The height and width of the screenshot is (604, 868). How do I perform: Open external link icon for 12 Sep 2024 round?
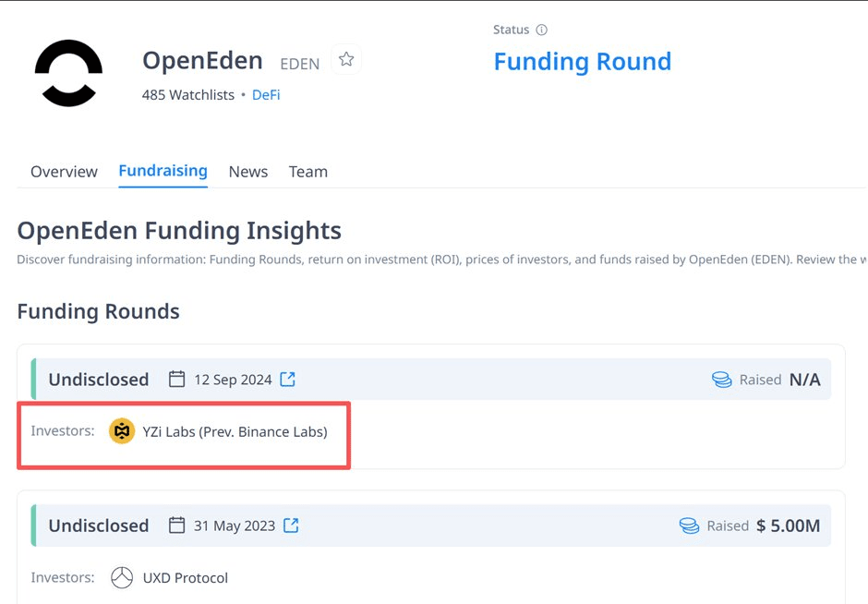tap(288, 379)
